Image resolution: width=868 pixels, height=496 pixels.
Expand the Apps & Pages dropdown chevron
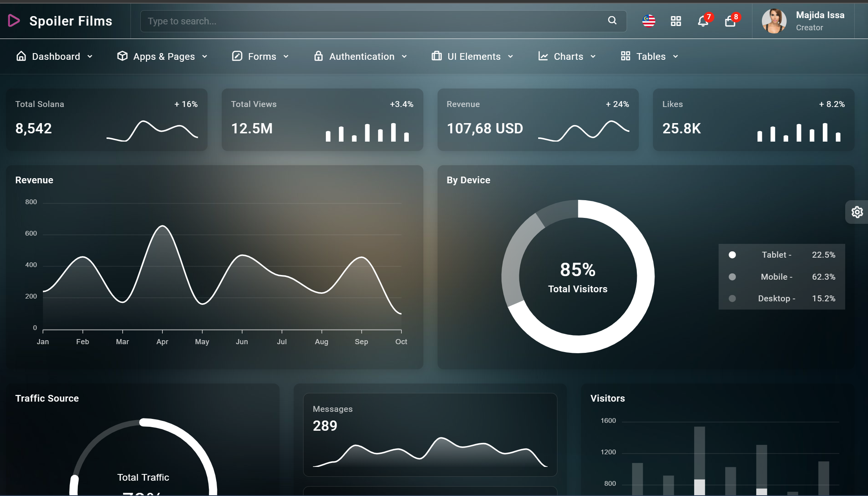pyautogui.click(x=205, y=57)
